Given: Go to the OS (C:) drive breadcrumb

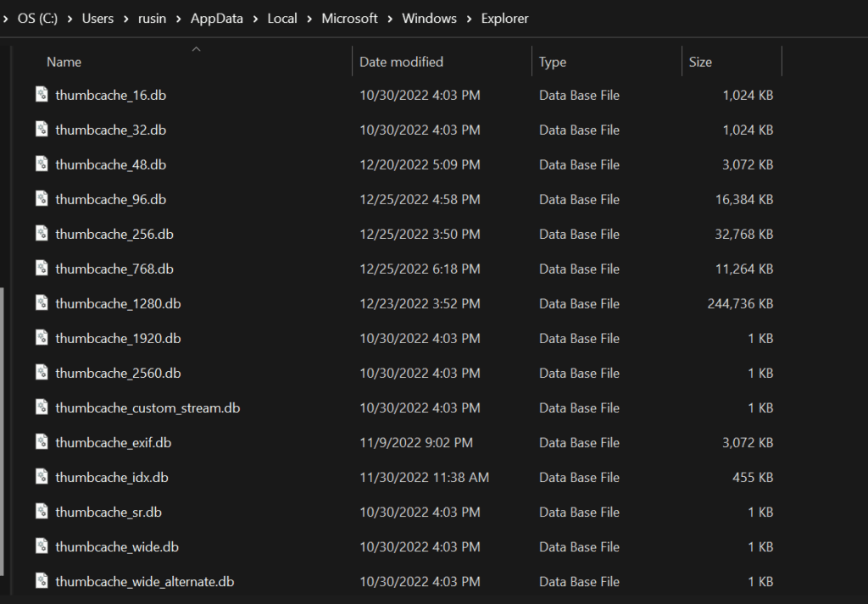Looking at the screenshot, I should point(37,19).
